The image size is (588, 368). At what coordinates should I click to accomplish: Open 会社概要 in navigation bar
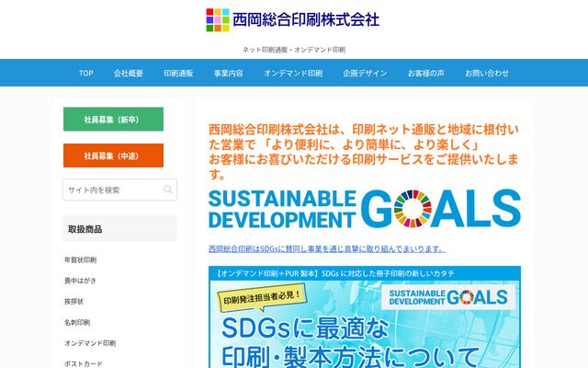point(129,74)
